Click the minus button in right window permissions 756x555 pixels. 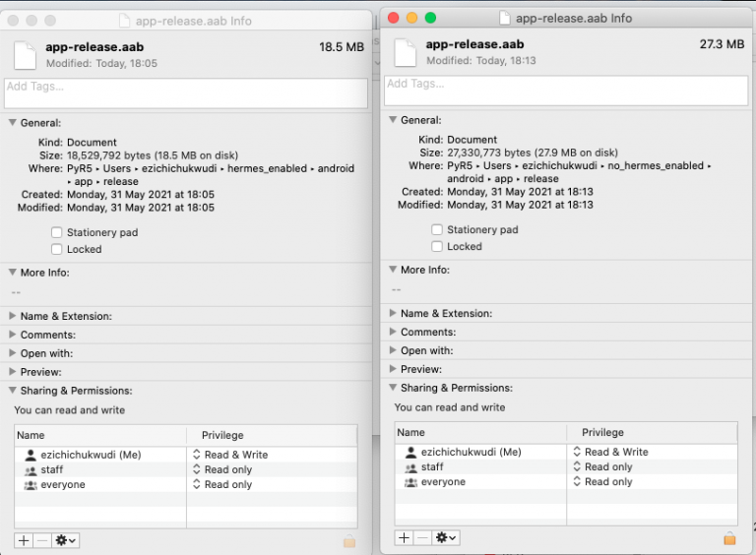click(x=422, y=537)
